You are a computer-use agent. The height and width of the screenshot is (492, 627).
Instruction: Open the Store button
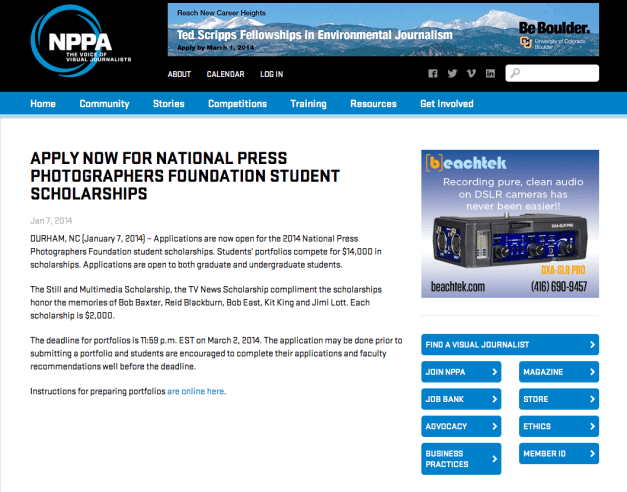point(559,399)
